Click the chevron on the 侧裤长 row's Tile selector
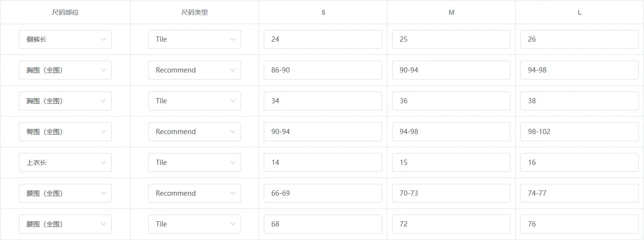 [233, 39]
